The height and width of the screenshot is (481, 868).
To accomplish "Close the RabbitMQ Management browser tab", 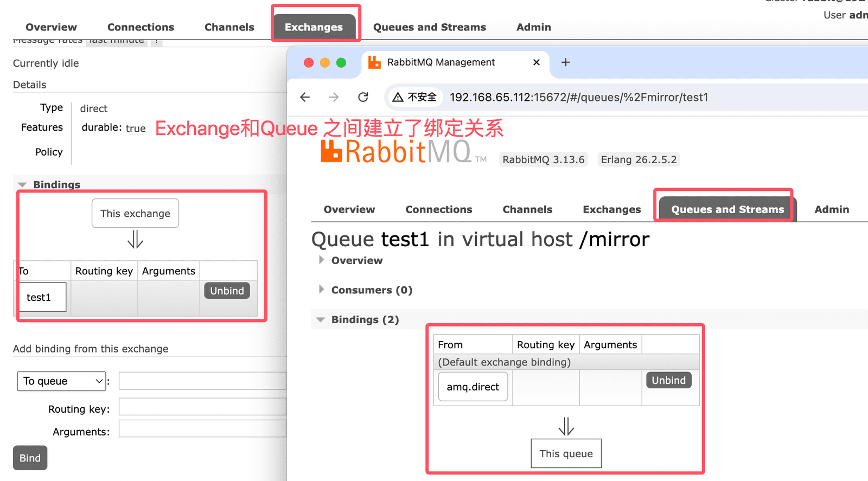I will pyautogui.click(x=537, y=62).
